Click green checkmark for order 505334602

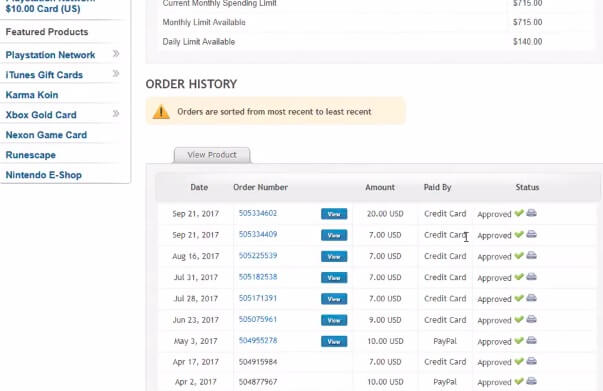[x=519, y=213]
